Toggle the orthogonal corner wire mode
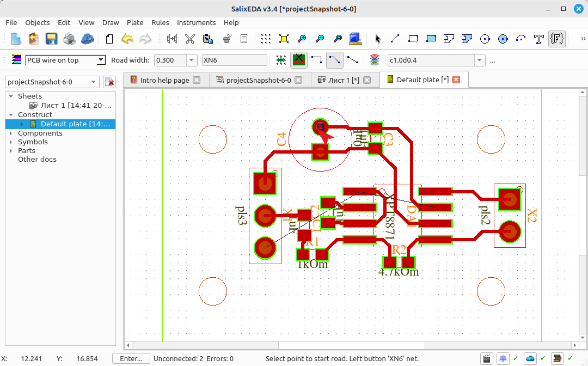 [317, 60]
